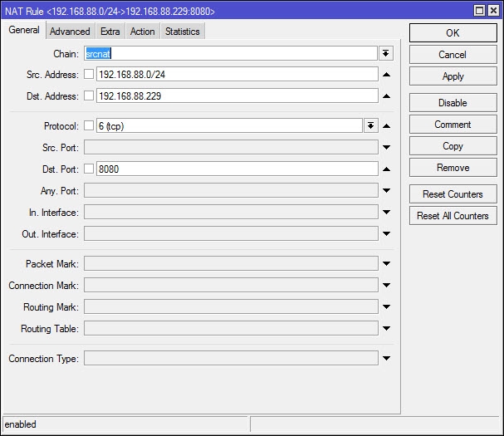The width and height of the screenshot is (504, 436).
Task: Toggle the Src. Address negate checkbox
Action: tap(89, 75)
